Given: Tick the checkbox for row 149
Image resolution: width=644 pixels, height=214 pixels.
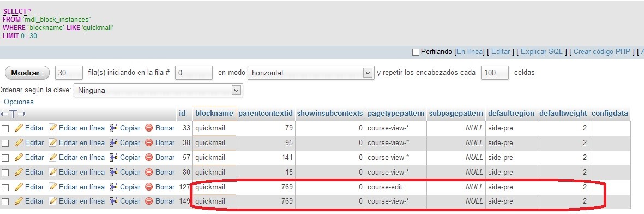Looking at the screenshot, I should (x=5, y=201).
